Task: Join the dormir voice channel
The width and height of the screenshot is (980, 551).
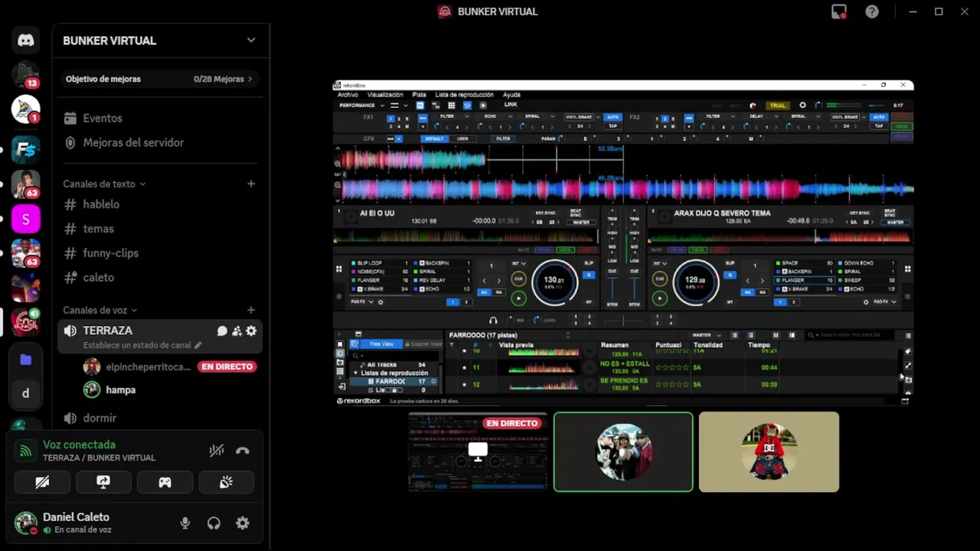Action: [x=100, y=418]
